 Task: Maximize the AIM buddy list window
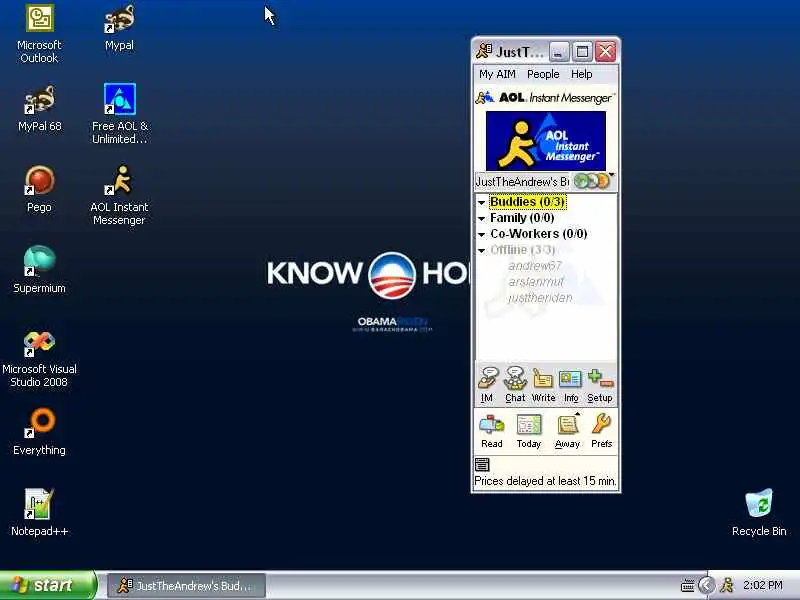pyautogui.click(x=582, y=52)
